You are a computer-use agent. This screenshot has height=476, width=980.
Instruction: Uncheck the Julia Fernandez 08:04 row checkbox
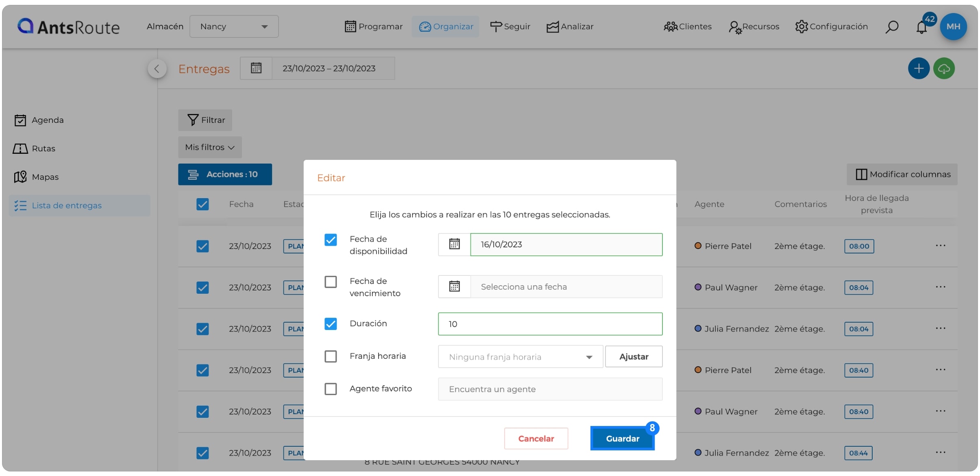203,329
